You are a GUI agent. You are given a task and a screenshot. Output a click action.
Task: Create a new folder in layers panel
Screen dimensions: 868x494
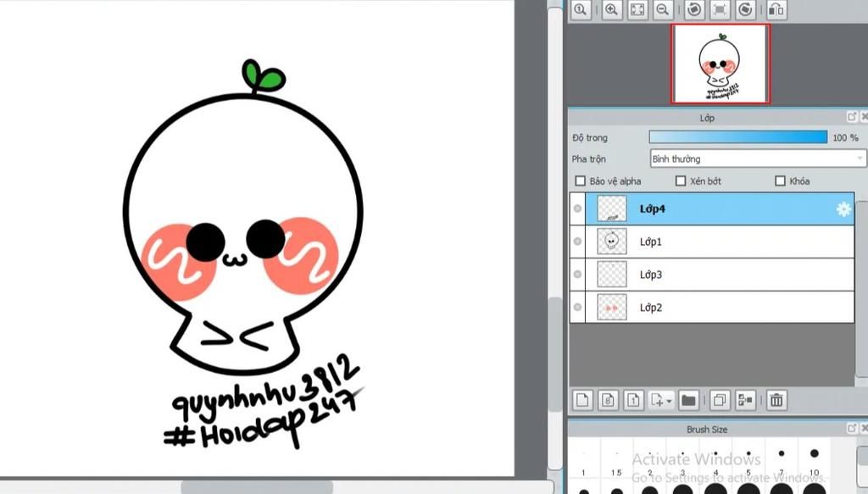point(687,399)
